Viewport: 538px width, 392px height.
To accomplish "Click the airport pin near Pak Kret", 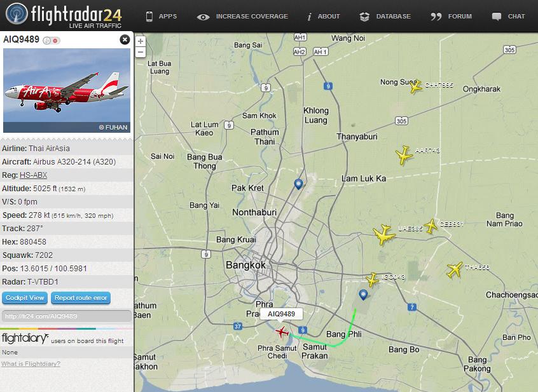I will click(298, 184).
